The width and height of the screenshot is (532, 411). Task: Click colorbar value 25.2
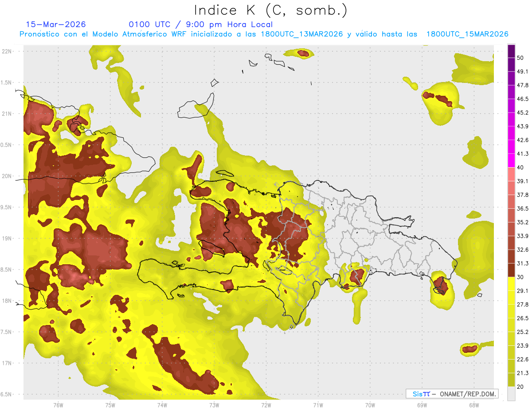523,332
